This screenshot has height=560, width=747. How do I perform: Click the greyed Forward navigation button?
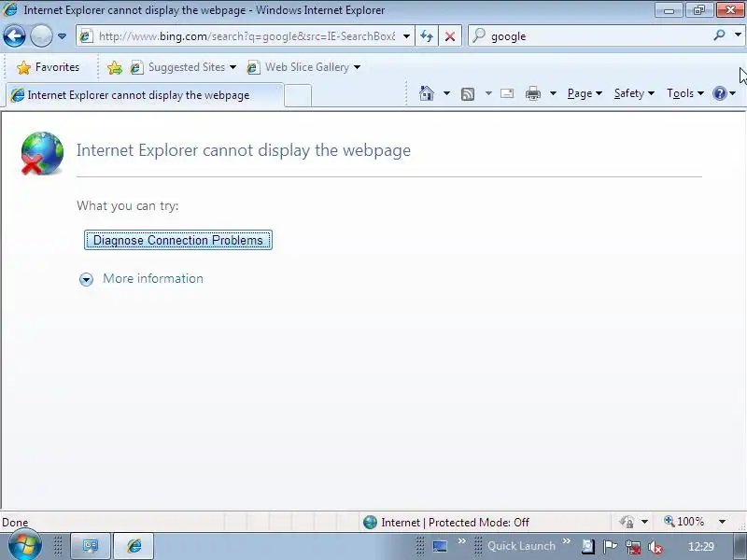coord(41,35)
